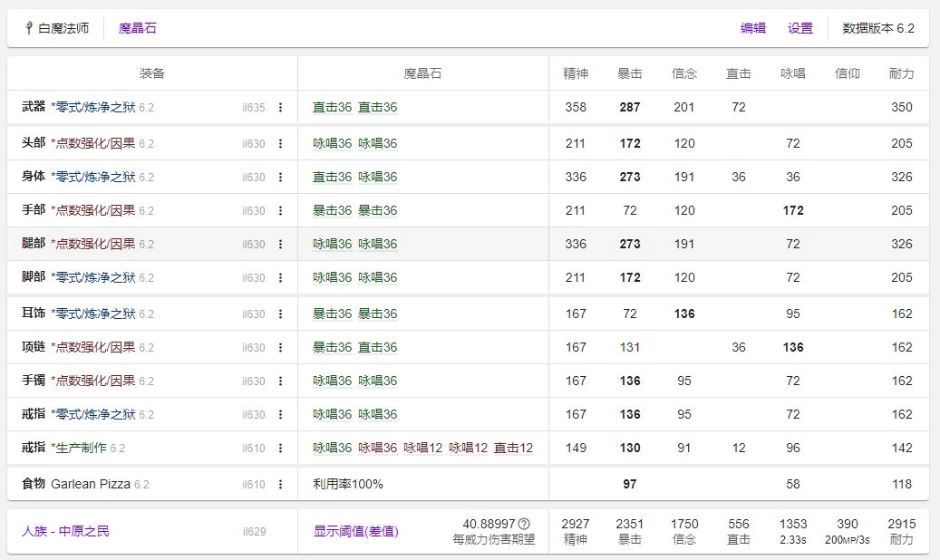Open 人族 - 中原之民 race selector

click(65, 531)
